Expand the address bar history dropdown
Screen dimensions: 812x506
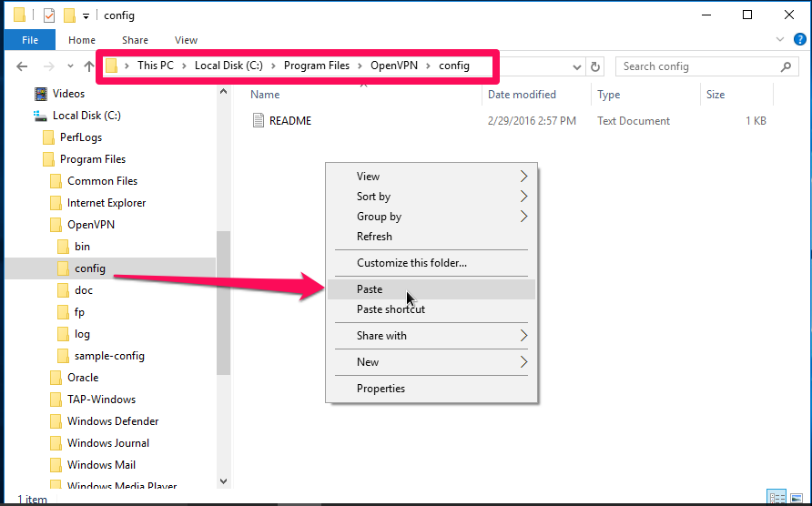[x=576, y=66]
